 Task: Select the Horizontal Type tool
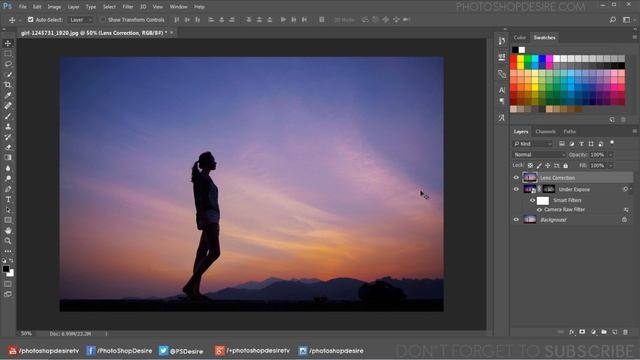[x=8, y=200]
